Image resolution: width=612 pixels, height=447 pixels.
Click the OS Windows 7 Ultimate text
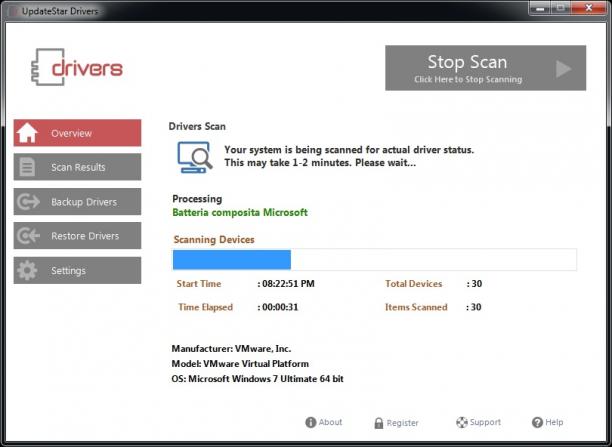pos(258,379)
